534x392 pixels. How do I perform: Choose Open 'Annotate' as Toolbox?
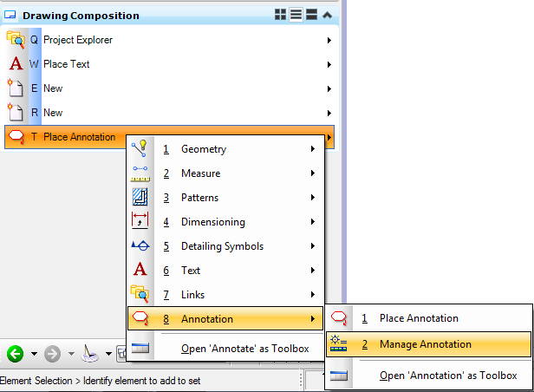pyautogui.click(x=225, y=349)
